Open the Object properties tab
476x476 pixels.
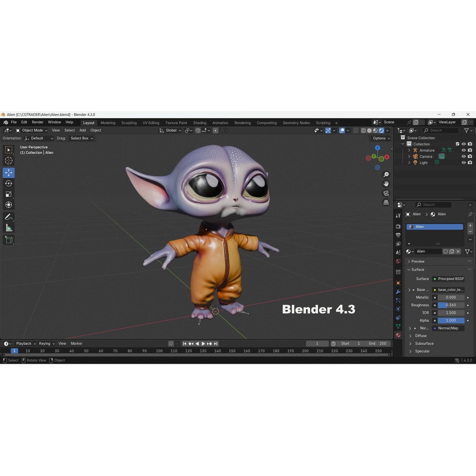coord(398,283)
